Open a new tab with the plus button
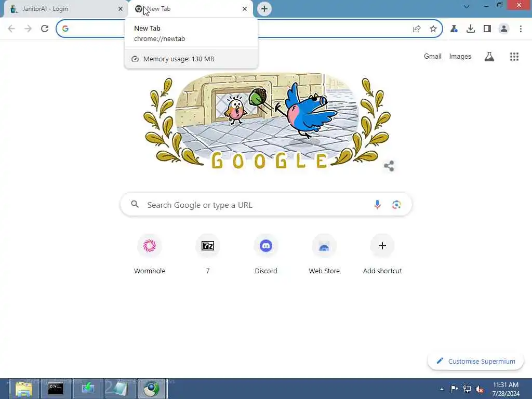532x399 pixels. (x=264, y=9)
